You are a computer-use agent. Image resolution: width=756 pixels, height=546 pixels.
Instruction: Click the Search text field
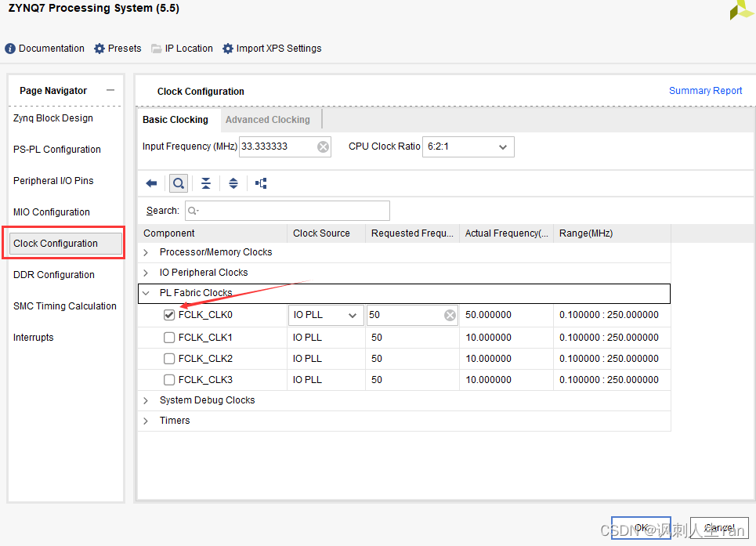click(x=288, y=211)
